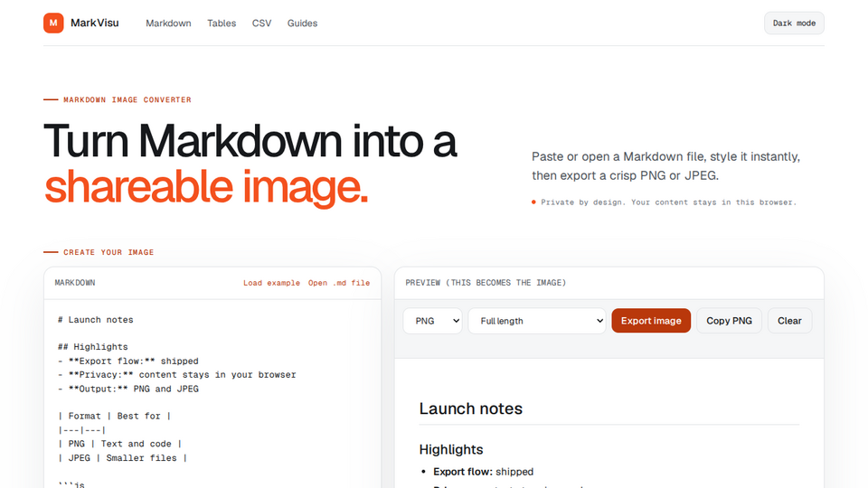Click the '| PNG | Text and code |' line
The width and height of the screenshot is (868, 488).
120,444
